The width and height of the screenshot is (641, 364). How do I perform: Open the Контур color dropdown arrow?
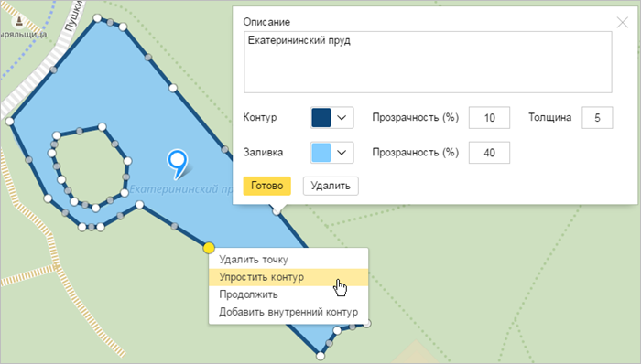342,118
